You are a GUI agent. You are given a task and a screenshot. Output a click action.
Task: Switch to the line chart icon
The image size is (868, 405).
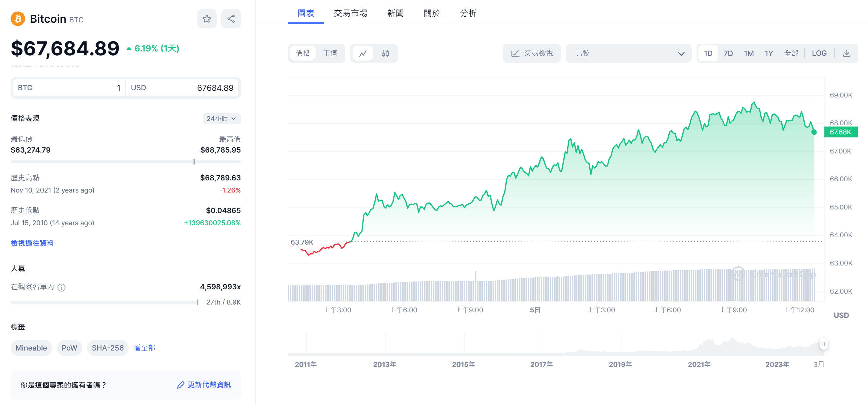pyautogui.click(x=363, y=54)
